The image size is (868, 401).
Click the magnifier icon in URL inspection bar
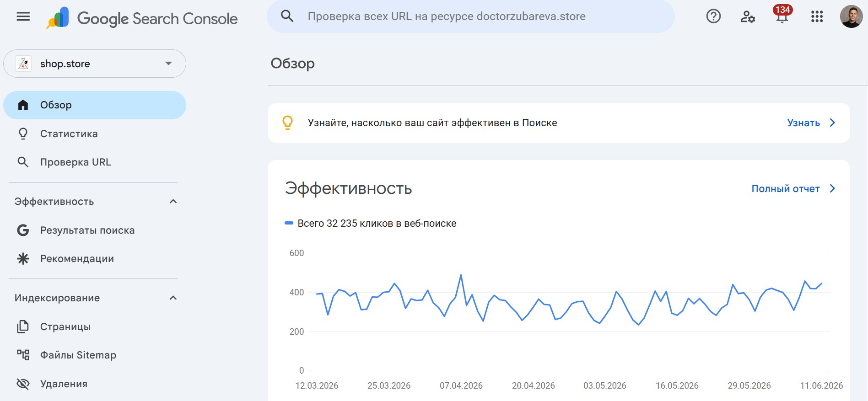click(287, 16)
